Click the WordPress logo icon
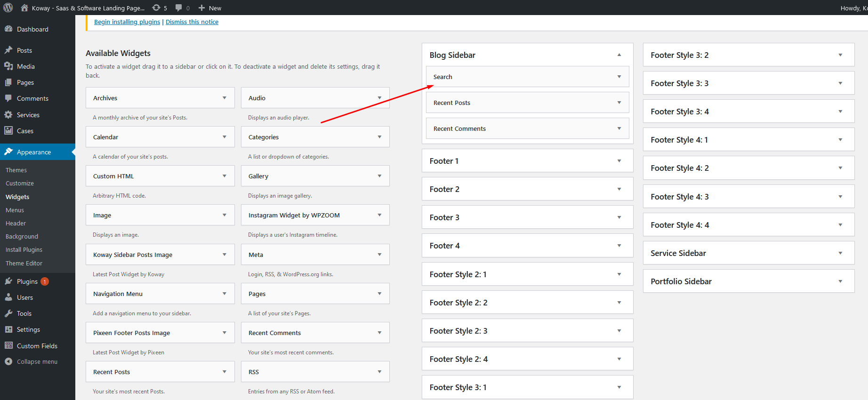868x400 pixels. (8, 8)
